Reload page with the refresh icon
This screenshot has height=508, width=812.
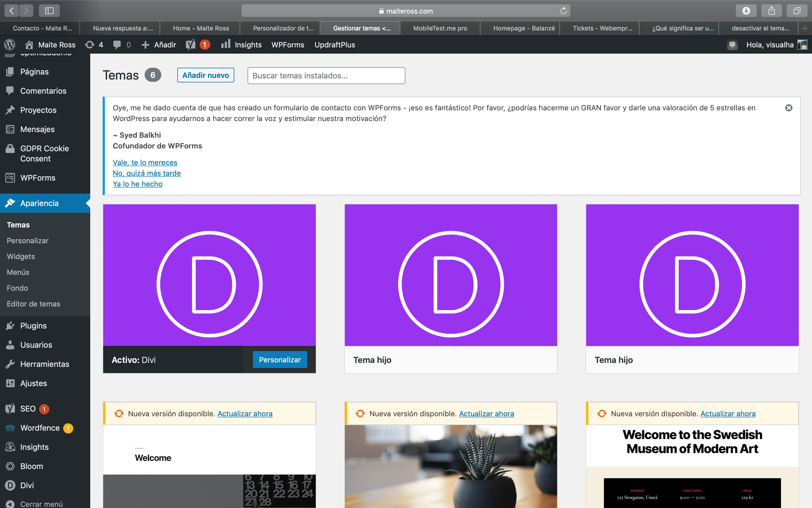563,11
